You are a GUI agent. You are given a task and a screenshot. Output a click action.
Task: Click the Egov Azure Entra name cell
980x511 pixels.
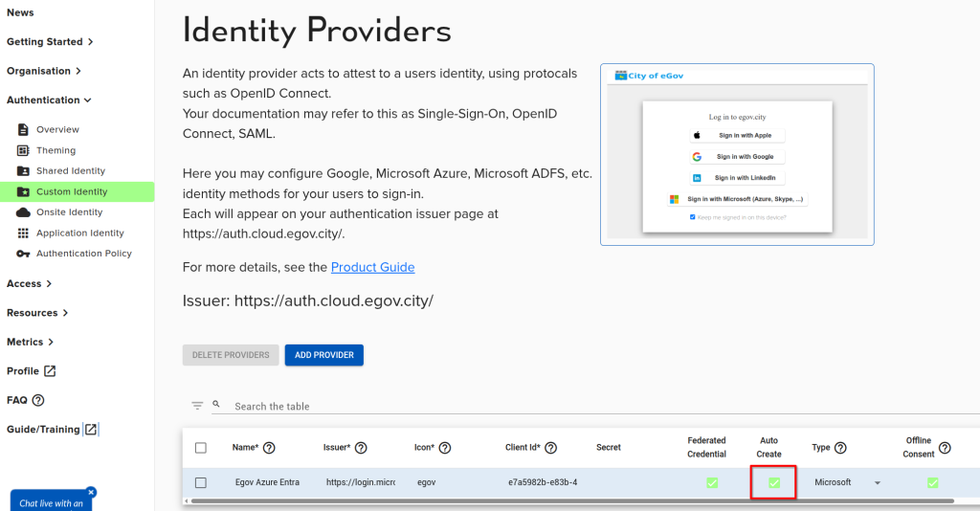(x=267, y=482)
